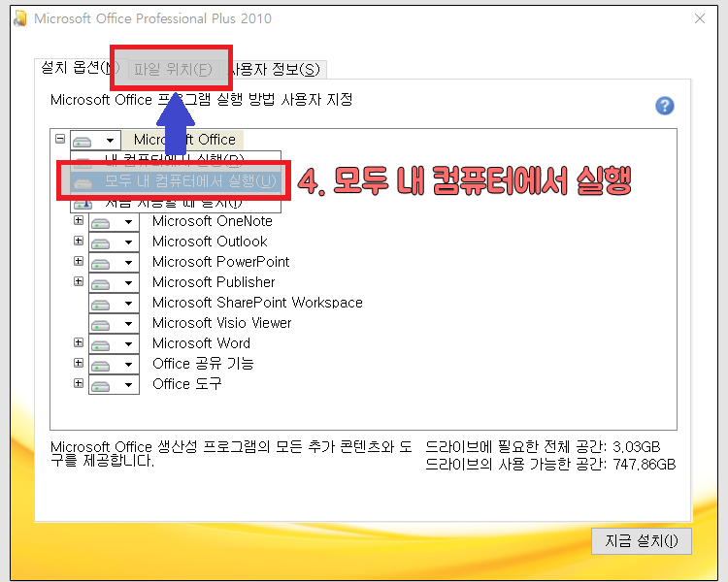Select the Office 공유 기능 label
Image resolution: width=728 pixels, height=582 pixels.
pyautogui.click(x=203, y=364)
